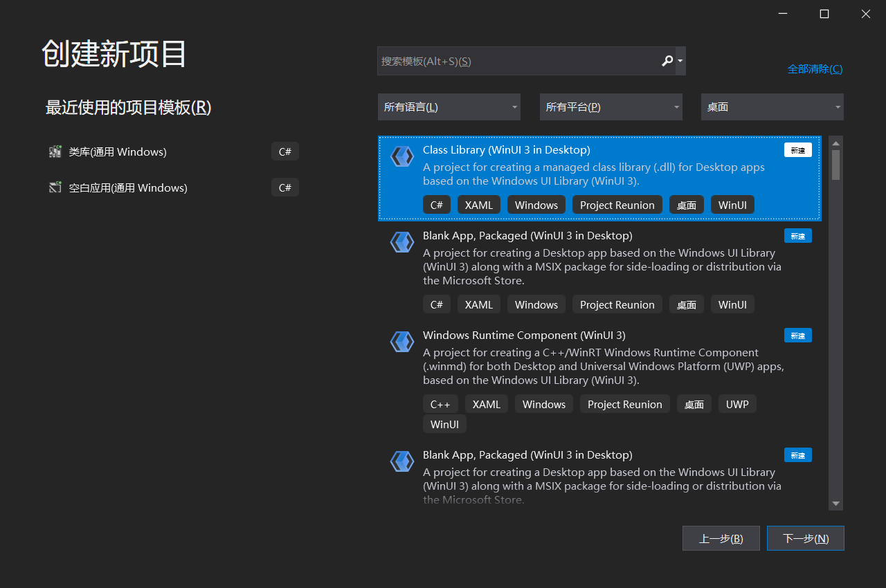The height and width of the screenshot is (588, 886).
Task: Click the 上一步 button
Action: tap(721, 538)
